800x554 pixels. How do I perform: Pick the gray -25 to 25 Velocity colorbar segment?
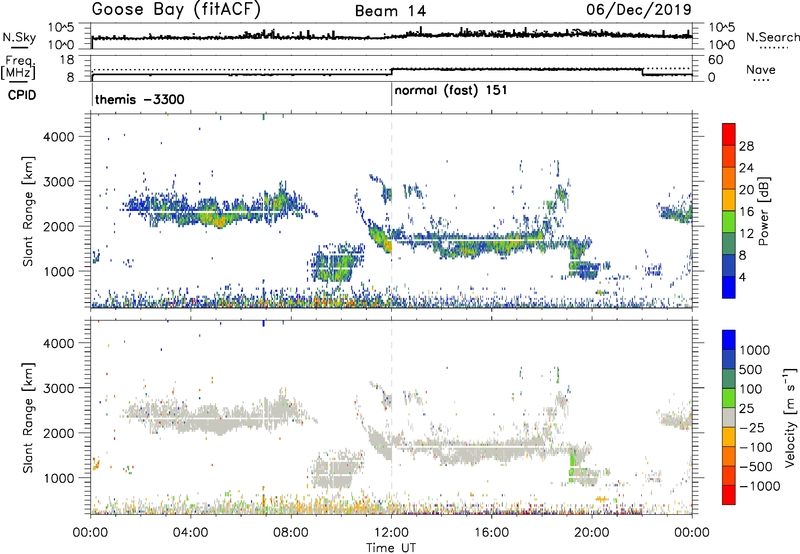729,417
